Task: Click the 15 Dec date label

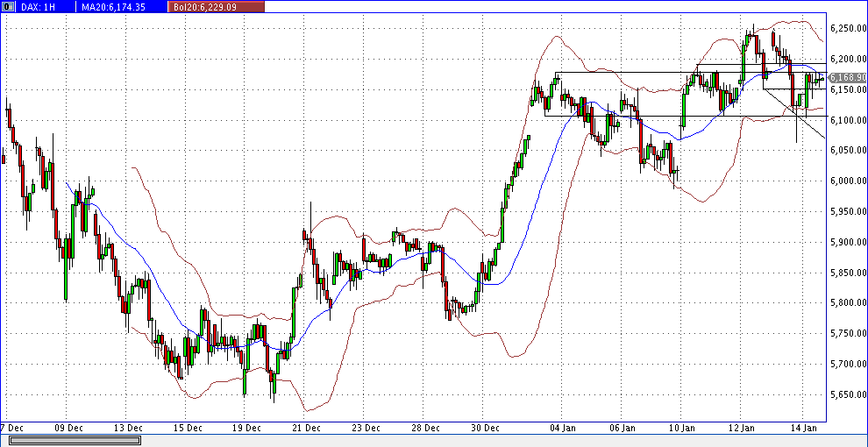Action: [x=189, y=428]
